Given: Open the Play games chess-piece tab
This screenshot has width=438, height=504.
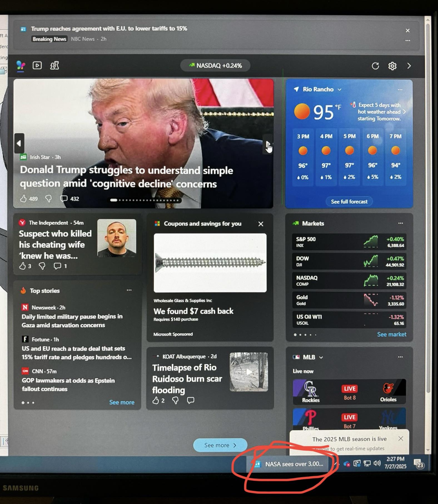Looking at the screenshot, I should pos(54,66).
